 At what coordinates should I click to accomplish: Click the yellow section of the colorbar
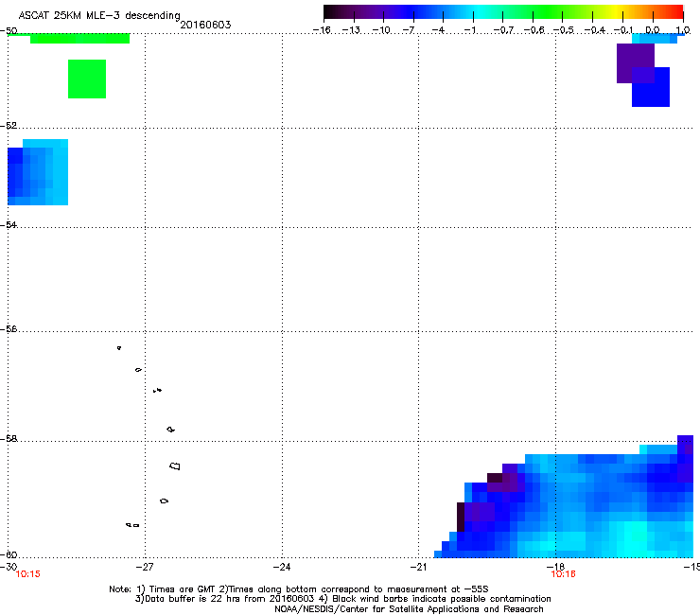(617, 12)
